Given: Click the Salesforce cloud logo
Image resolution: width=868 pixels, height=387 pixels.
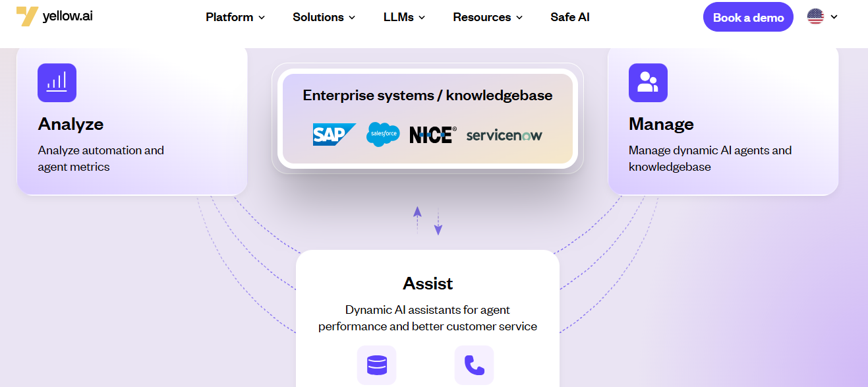Looking at the screenshot, I should pyautogui.click(x=383, y=134).
